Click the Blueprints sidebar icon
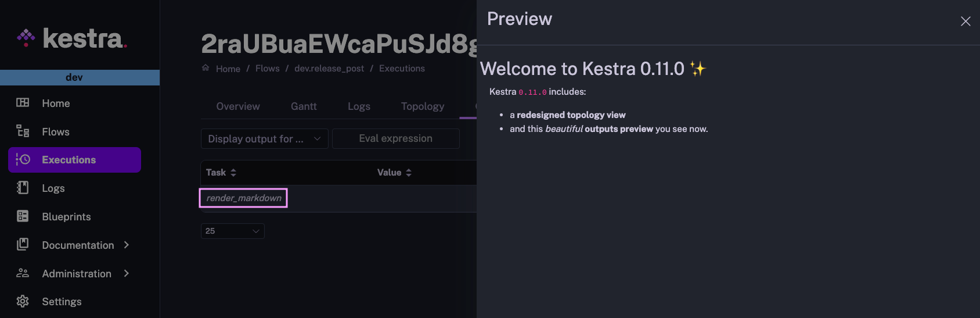The height and width of the screenshot is (318, 980). [x=23, y=216]
